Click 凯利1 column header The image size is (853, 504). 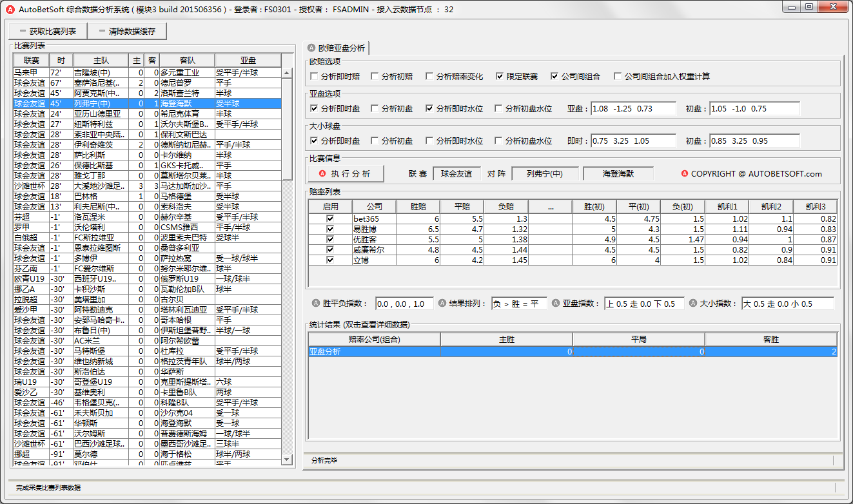point(727,206)
